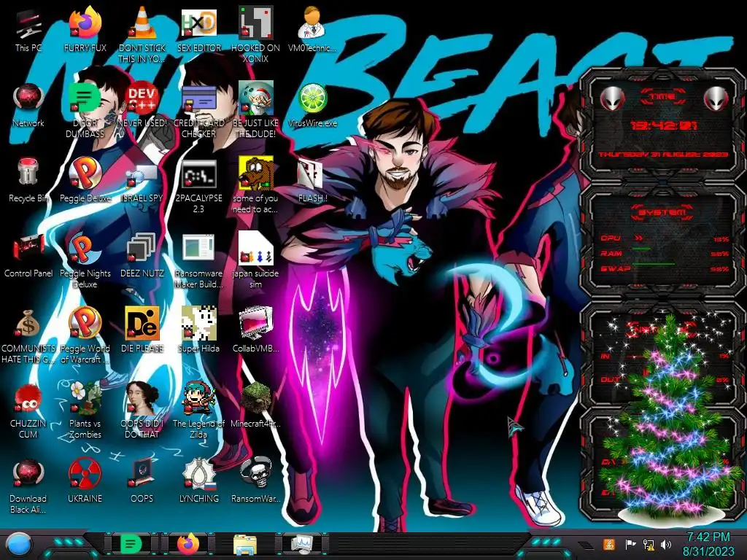The height and width of the screenshot is (560, 747).
Task: Launch Dev-C++ shortcut labeled NEVER USED!
Action: [x=142, y=106]
